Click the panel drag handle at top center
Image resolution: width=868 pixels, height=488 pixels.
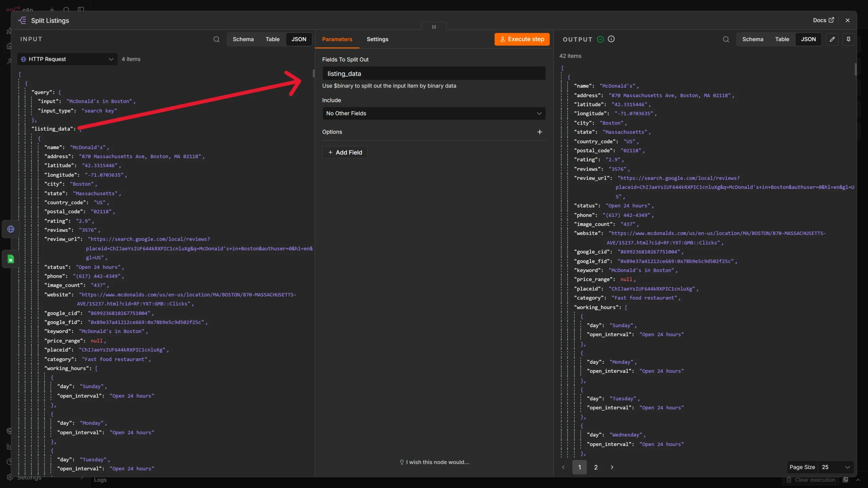(x=434, y=27)
